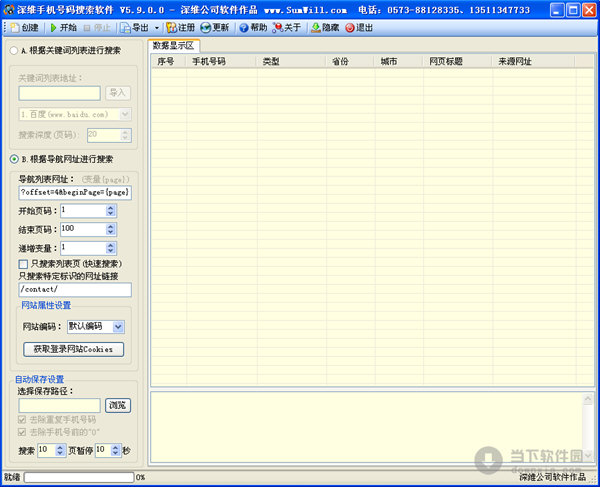Sort by 手机号码 column header
The image size is (600, 487).
(221, 62)
